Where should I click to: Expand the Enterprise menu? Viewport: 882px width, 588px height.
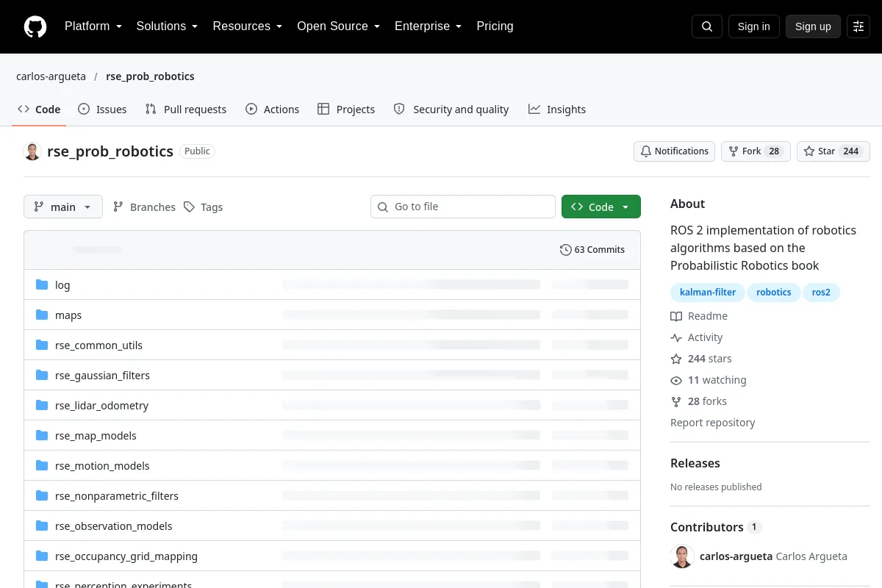pyautogui.click(x=428, y=26)
